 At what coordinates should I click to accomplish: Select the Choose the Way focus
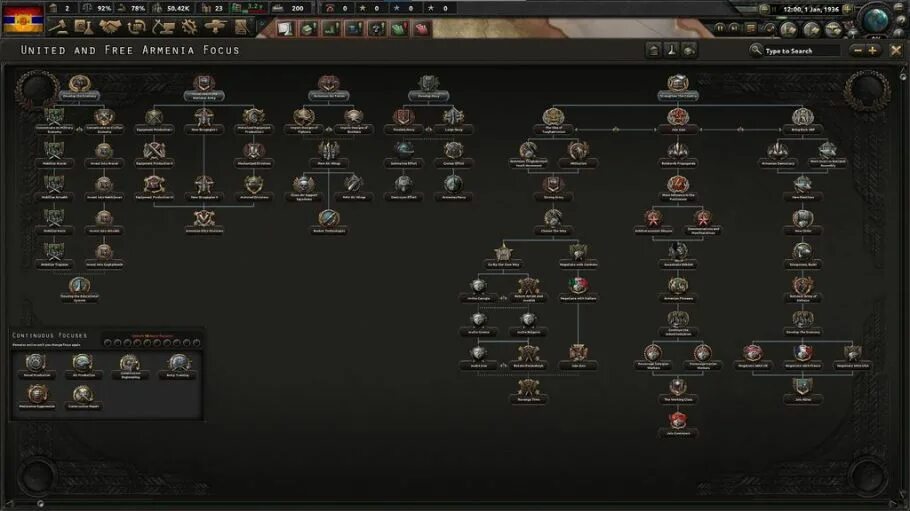pyautogui.click(x=553, y=221)
